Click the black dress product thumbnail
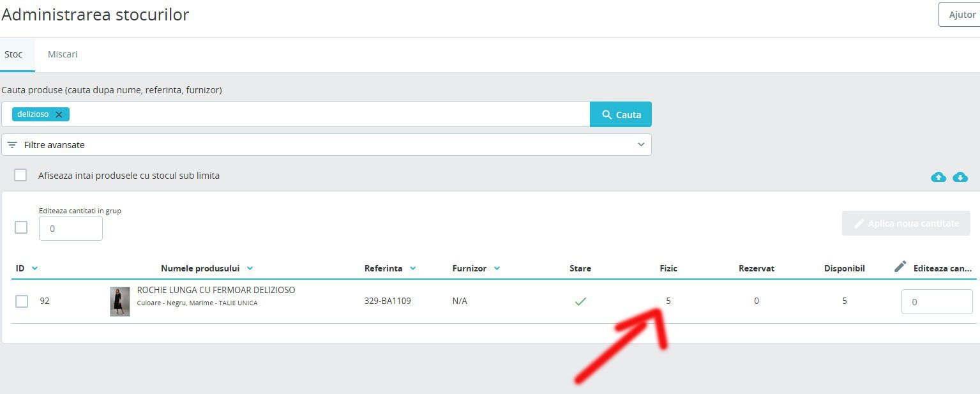Viewport: 980px width, 394px height. (x=120, y=301)
